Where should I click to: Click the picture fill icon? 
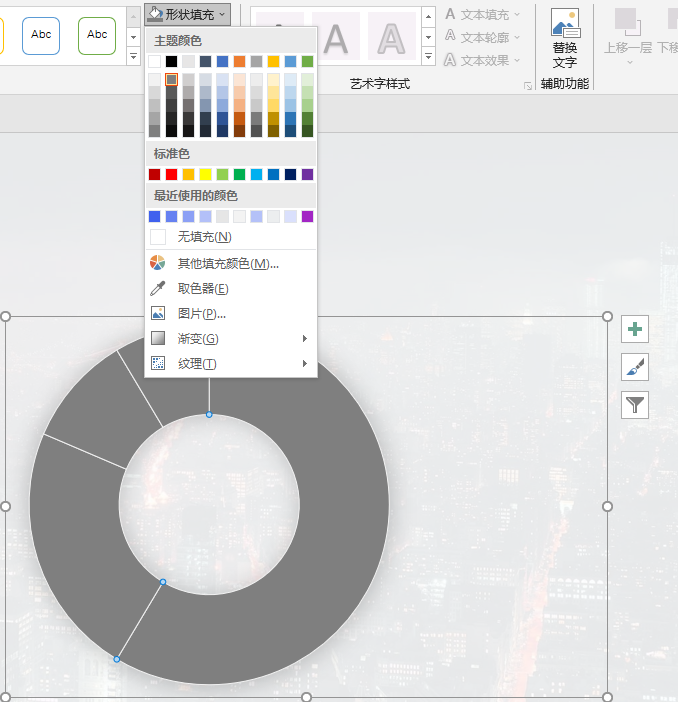click(x=158, y=313)
